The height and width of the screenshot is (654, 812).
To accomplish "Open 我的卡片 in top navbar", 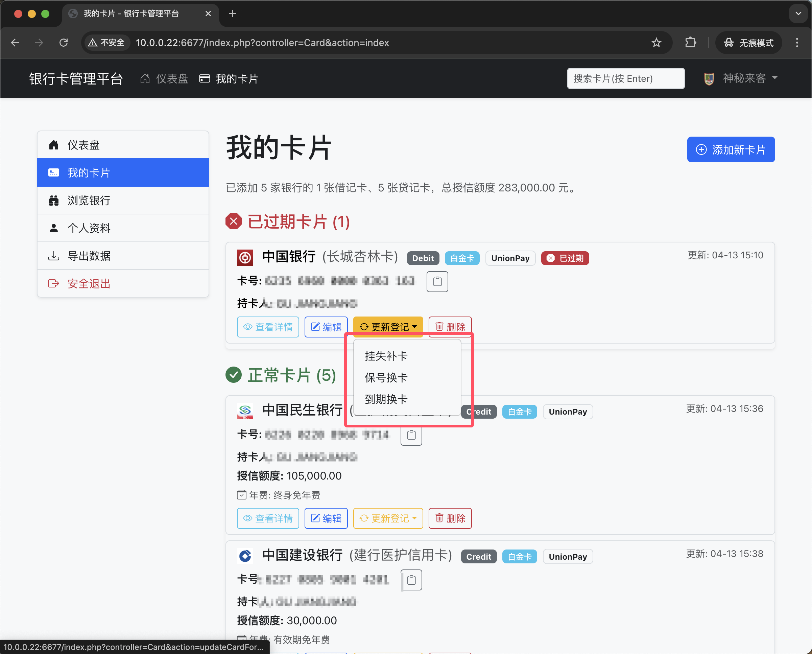I will click(229, 79).
